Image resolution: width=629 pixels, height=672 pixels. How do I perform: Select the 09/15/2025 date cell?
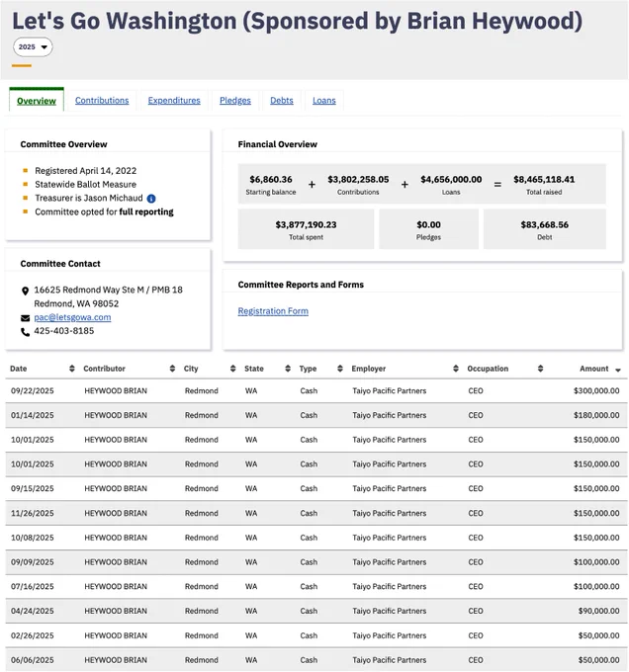pyautogui.click(x=33, y=488)
